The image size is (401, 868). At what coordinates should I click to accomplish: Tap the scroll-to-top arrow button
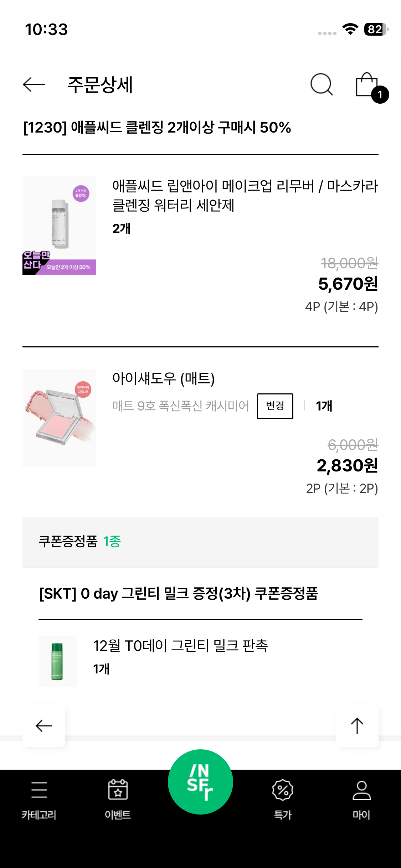coord(357,725)
